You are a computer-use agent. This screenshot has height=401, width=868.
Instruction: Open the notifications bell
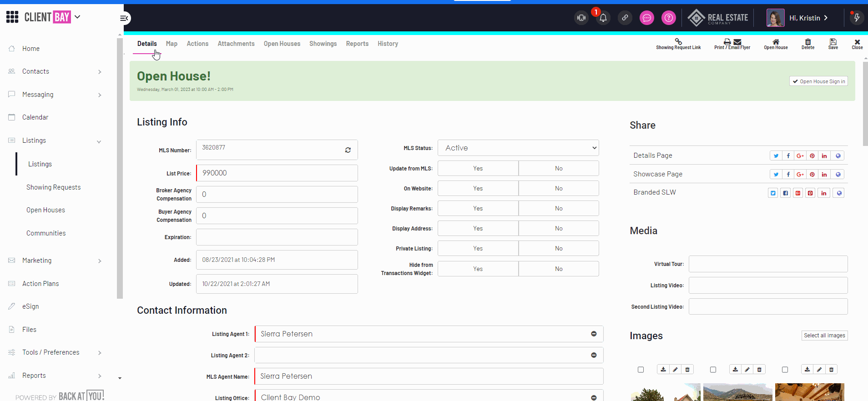pyautogui.click(x=603, y=18)
